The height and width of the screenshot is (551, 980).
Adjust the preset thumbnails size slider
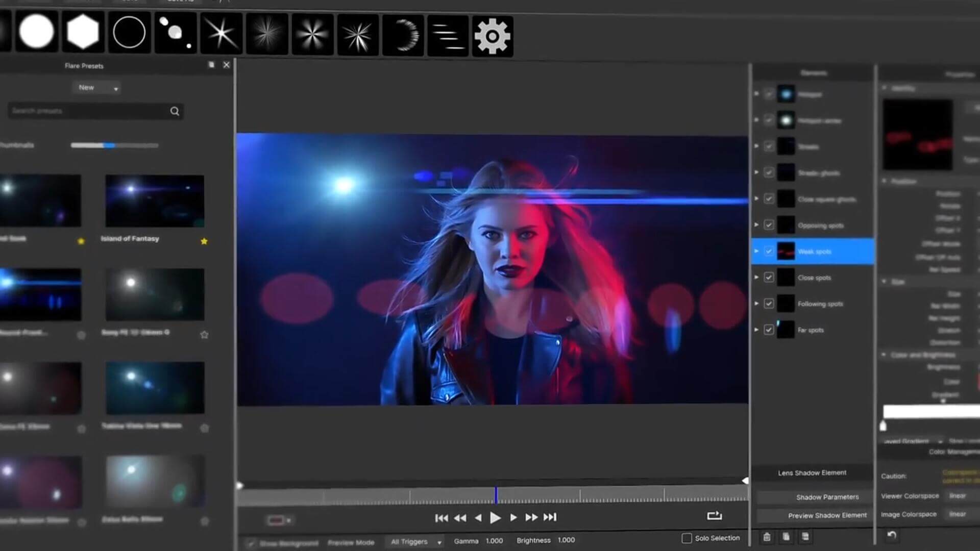coord(114,145)
